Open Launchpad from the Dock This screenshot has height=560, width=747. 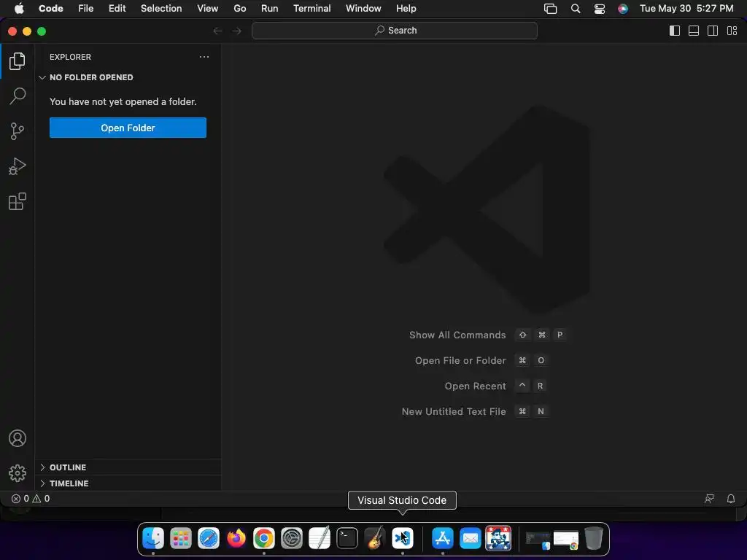pos(181,539)
